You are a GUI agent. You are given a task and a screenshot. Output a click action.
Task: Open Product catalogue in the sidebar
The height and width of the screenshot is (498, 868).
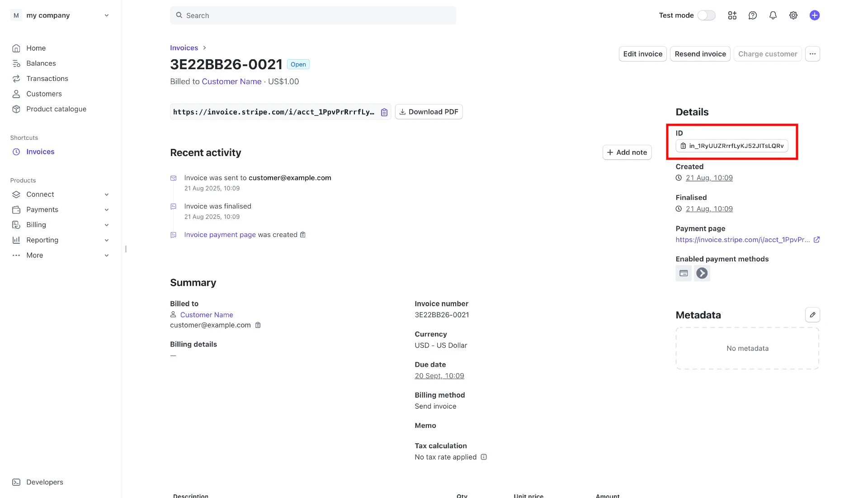coord(56,109)
